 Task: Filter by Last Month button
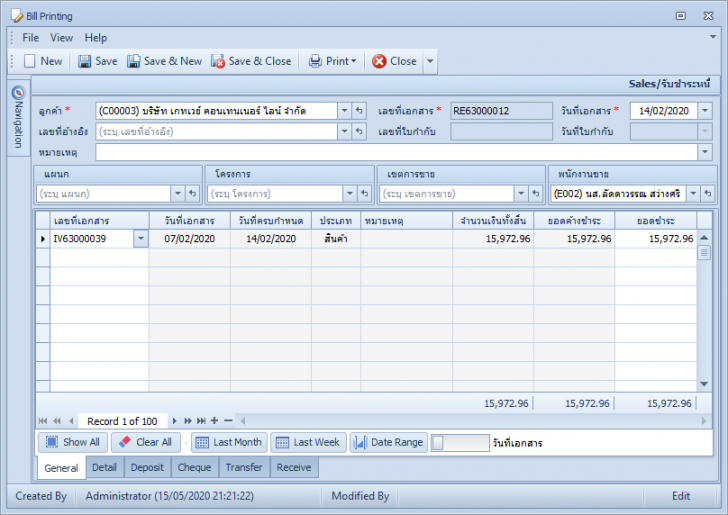tap(229, 442)
